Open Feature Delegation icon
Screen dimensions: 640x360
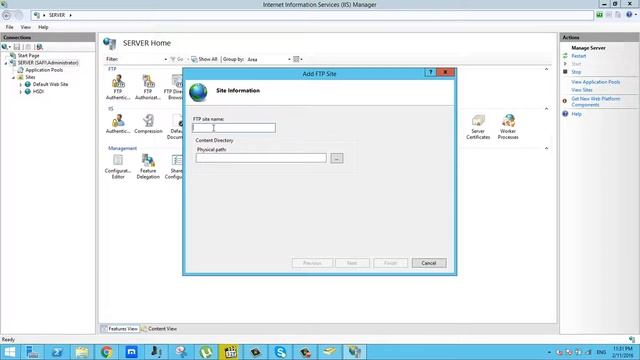point(148,167)
